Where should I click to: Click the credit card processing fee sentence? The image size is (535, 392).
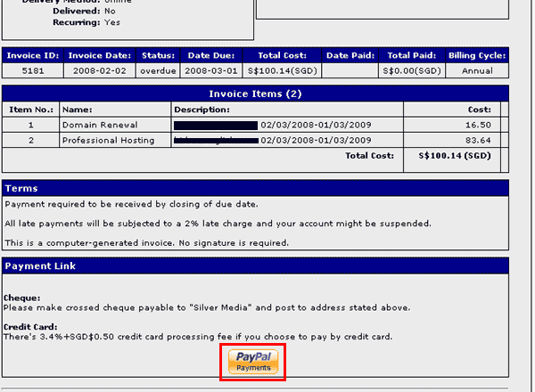coord(198,337)
